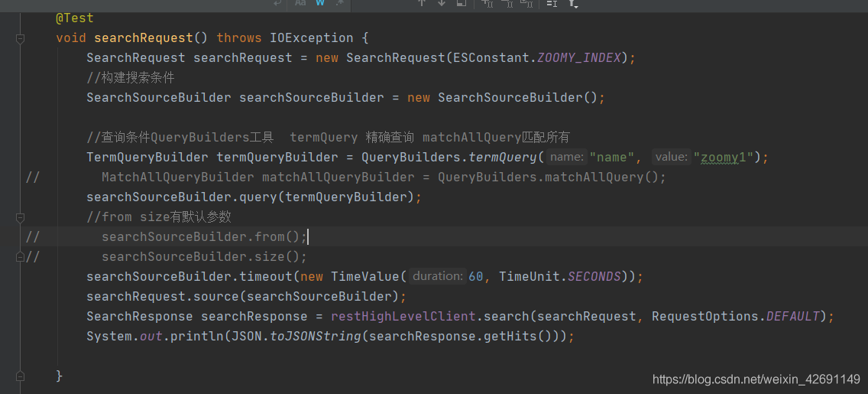Toggle the Words W search option
The image size is (868, 394).
click(x=320, y=3)
